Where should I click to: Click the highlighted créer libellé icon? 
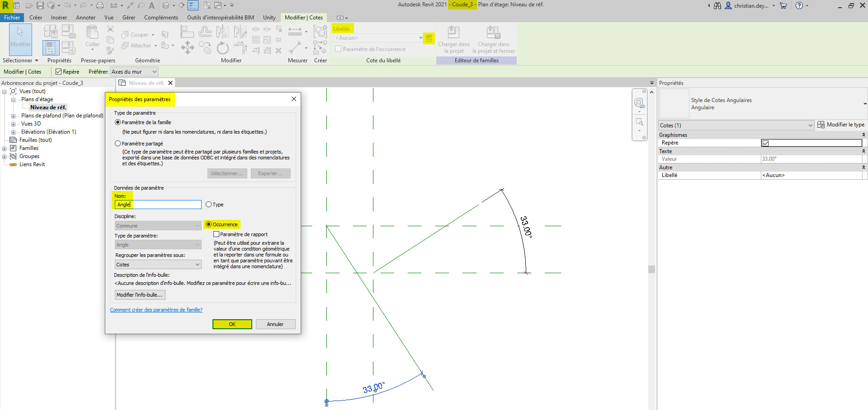point(429,38)
